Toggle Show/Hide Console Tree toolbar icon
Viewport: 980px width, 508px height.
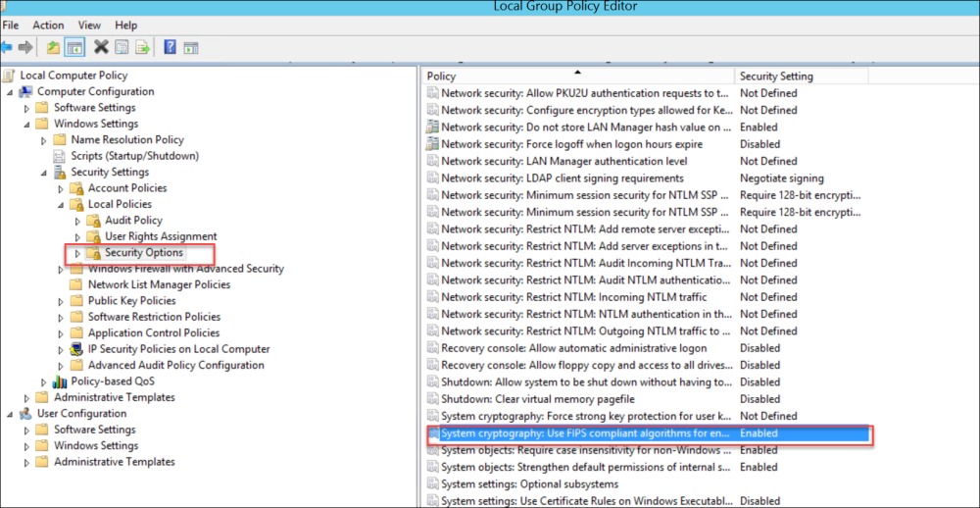point(74,46)
